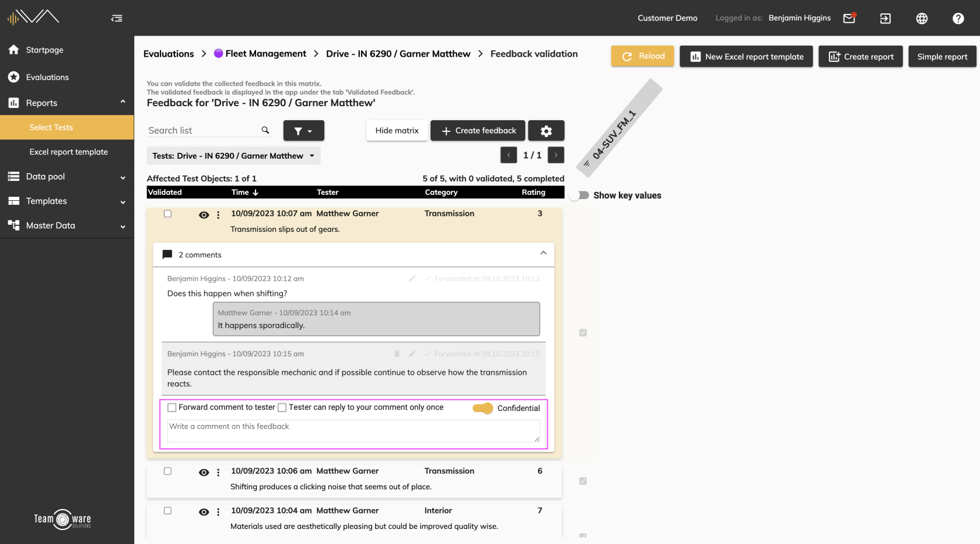Check validated box for 10:06 am feedback
This screenshot has width=980, height=544.
pyautogui.click(x=167, y=471)
